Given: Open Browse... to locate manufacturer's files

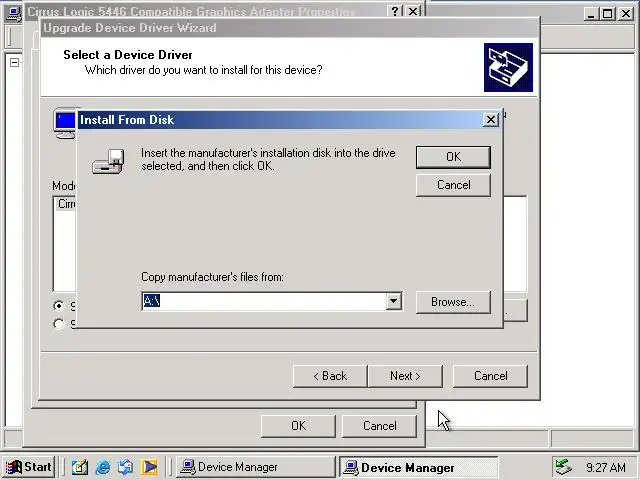Looking at the screenshot, I should point(453,302).
